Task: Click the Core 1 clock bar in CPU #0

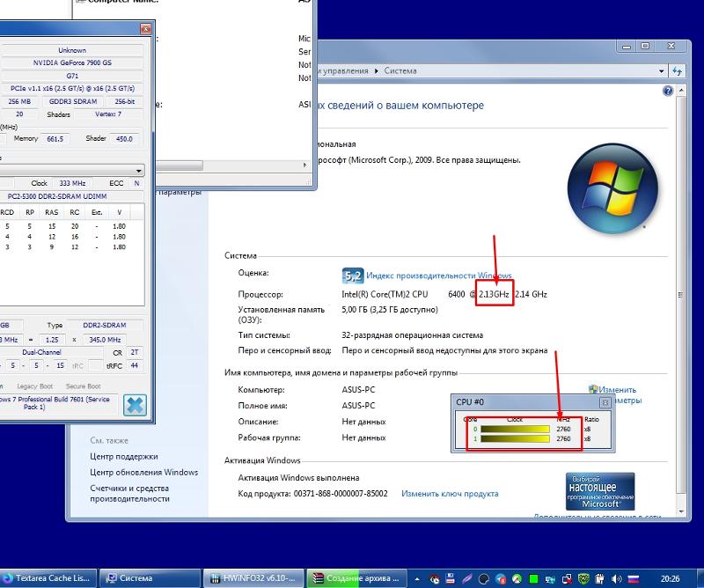Action: tap(515, 439)
